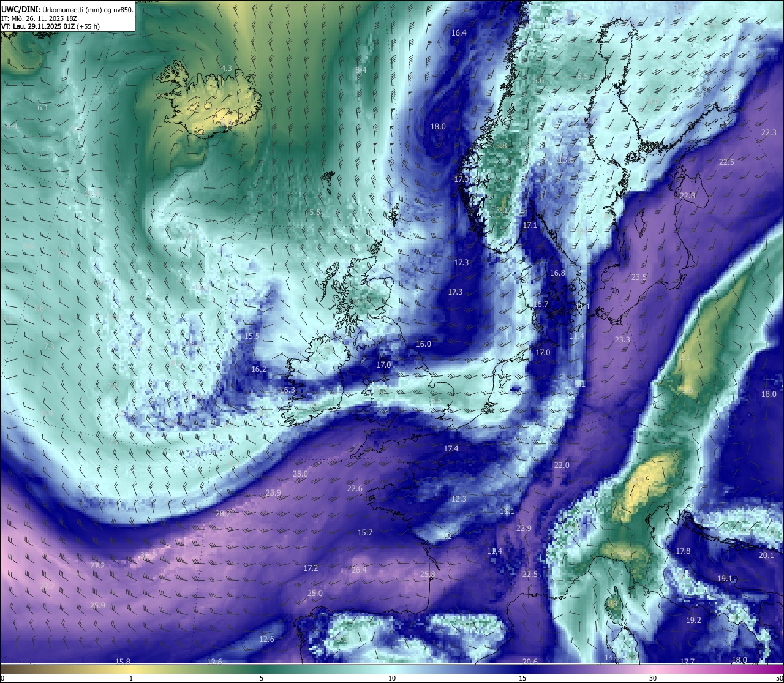Click the value '16.4' near the top
The width and height of the screenshot is (784, 683).
click(459, 33)
